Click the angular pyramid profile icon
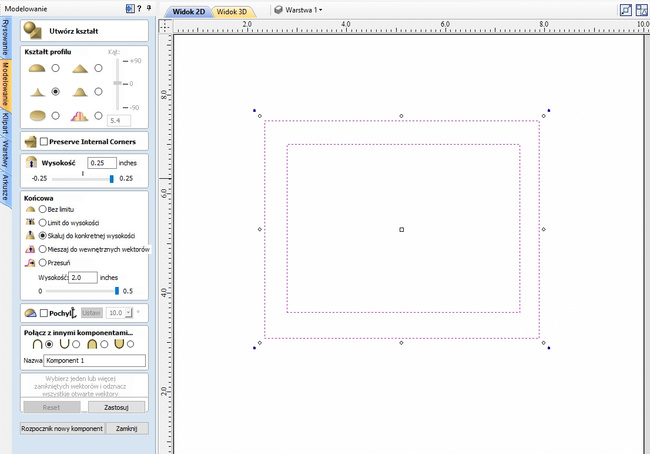Viewport: 650px width, 454px height. (x=80, y=68)
